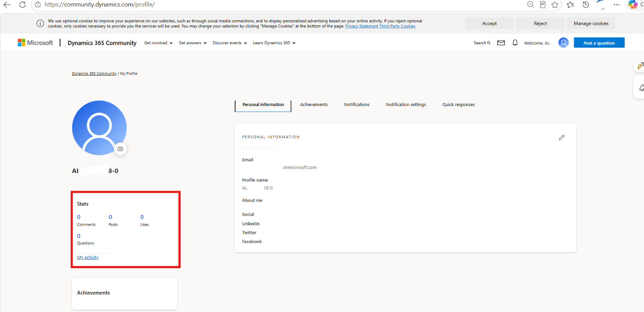Click the Dynamics 365 Community breadcrumb link

[x=94, y=74]
